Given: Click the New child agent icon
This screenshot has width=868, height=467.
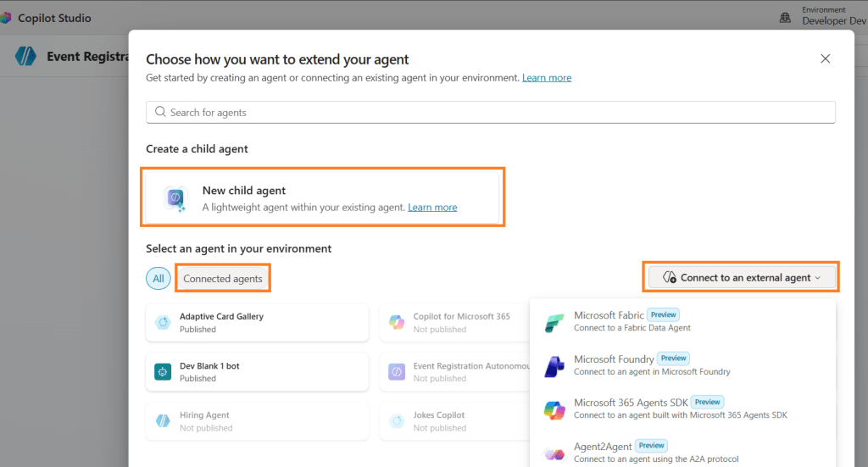Looking at the screenshot, I should (175, 198).
